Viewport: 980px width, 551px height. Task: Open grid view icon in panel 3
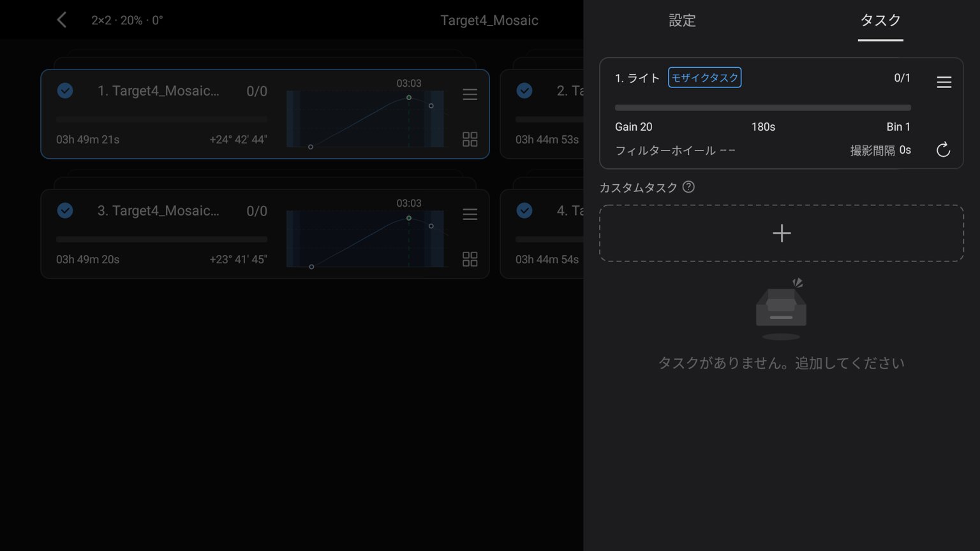470,259
